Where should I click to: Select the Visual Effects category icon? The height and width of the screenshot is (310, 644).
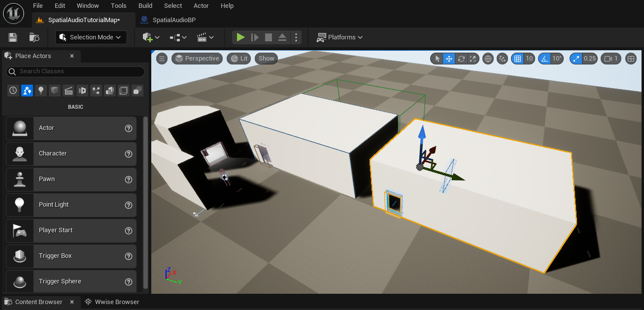tap(96, 91)
